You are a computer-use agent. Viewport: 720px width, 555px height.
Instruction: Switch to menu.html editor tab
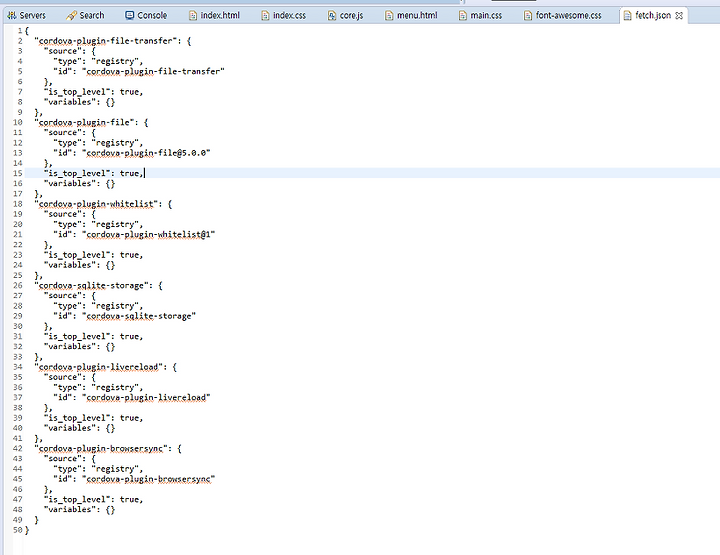pos(411,16)
